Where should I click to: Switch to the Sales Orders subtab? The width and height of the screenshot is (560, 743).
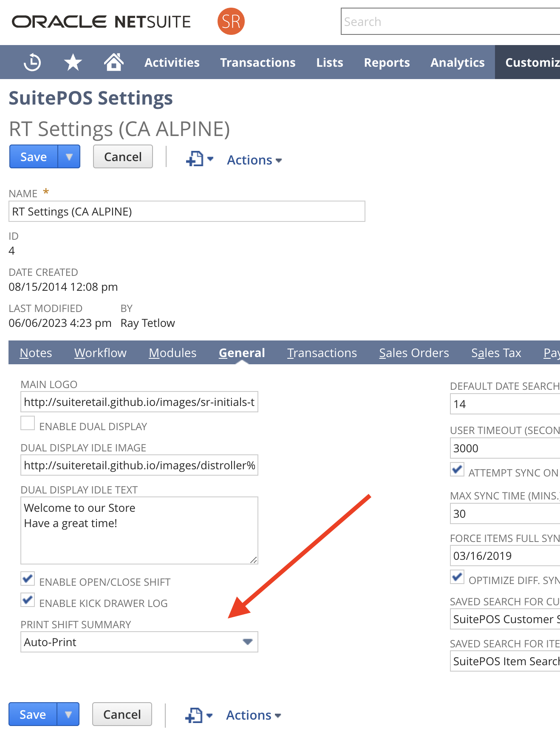pyautogui.click(x=414, y=353)
